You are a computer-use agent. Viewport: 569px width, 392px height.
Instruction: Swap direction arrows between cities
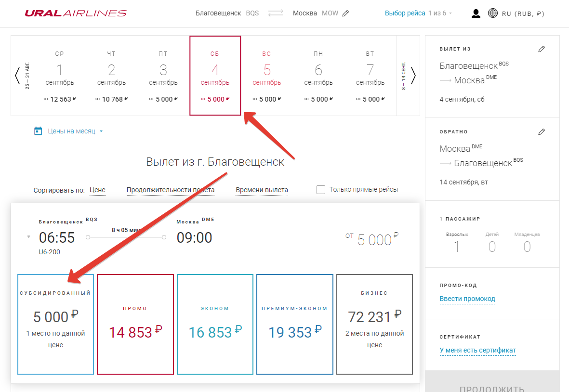coord(276,13)
